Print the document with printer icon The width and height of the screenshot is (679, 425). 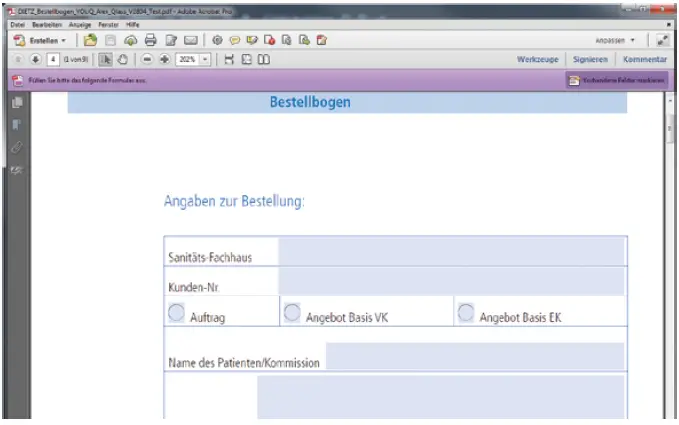click(x=150, y=40)
